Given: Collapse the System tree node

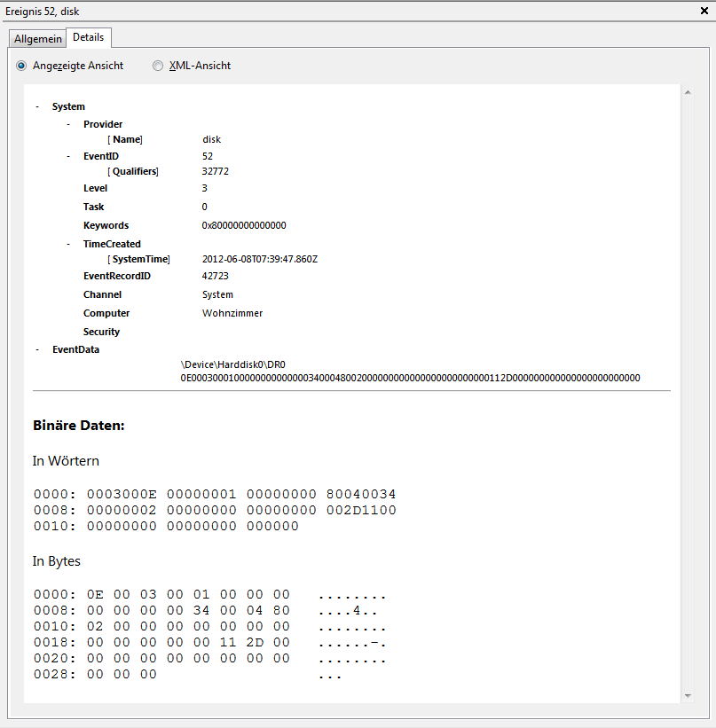Looking at the screenshot, I should [x=37, y=106].
